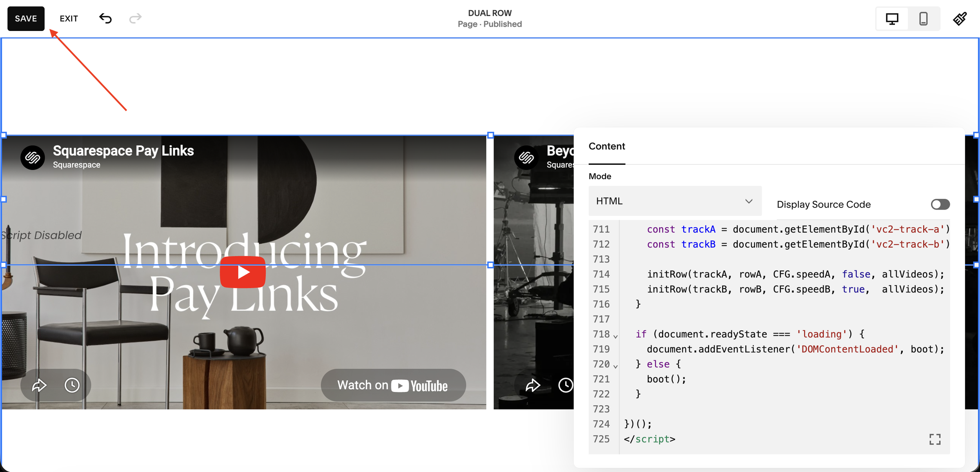Open site styles with the paintbrush icon

960,18
